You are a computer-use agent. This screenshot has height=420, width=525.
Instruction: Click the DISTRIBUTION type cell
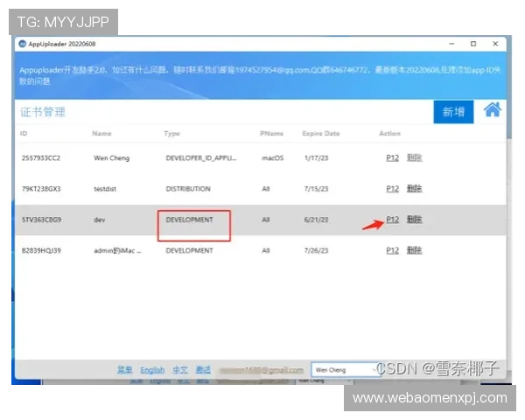[188, 189]
